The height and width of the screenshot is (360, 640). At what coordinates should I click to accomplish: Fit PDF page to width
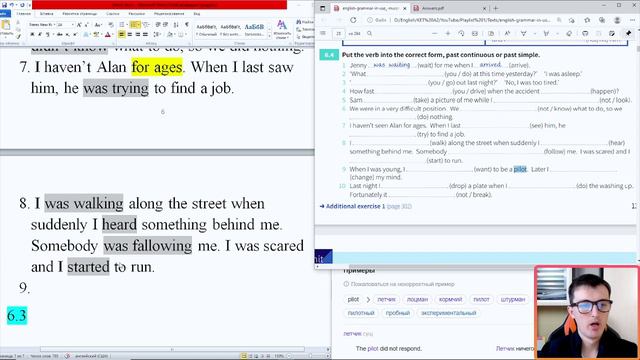475,33
